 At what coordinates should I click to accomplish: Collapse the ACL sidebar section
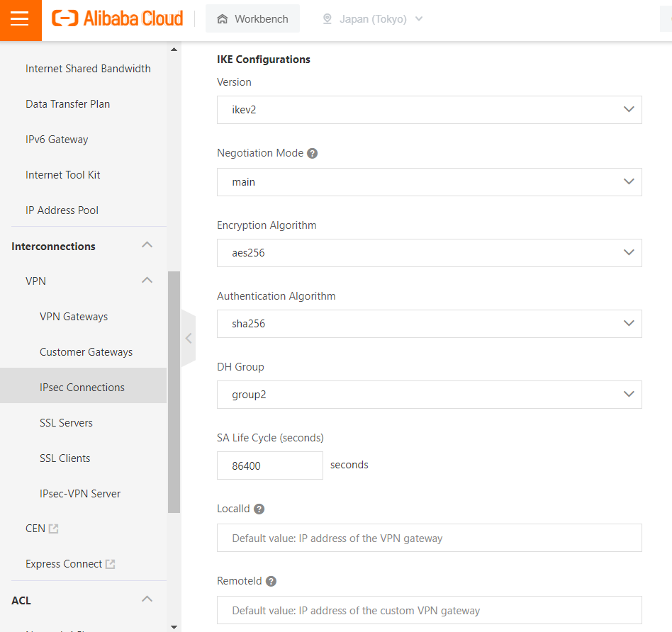point(147,599)
